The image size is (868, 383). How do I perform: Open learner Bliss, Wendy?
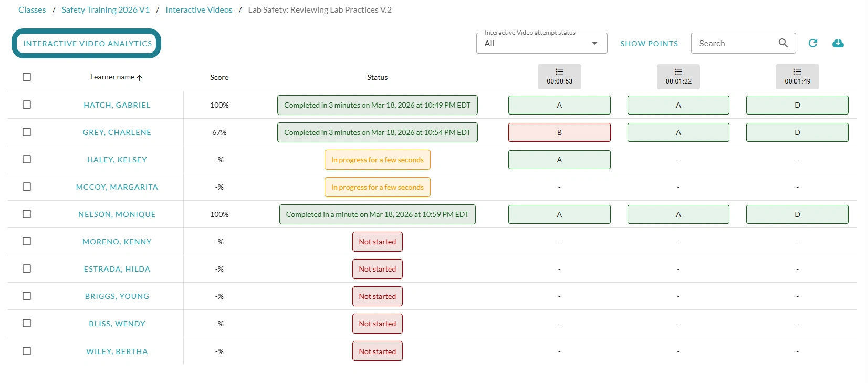117,324
